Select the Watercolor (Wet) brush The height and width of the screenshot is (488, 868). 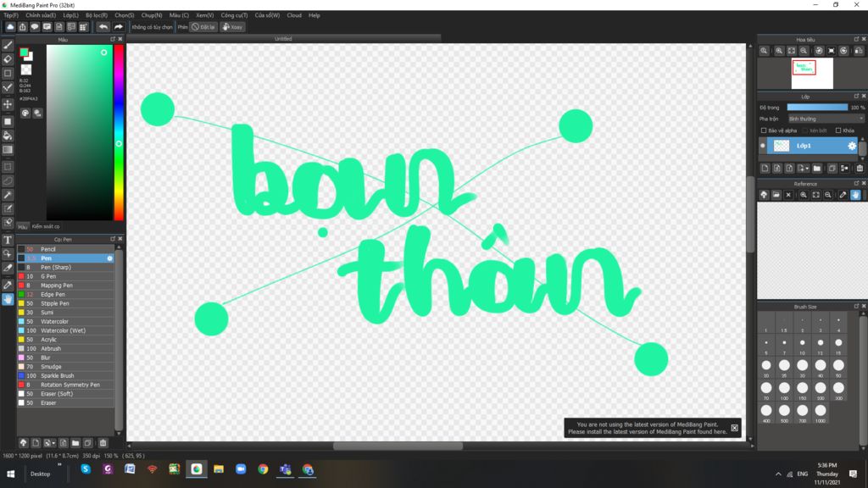click(65, 331)
